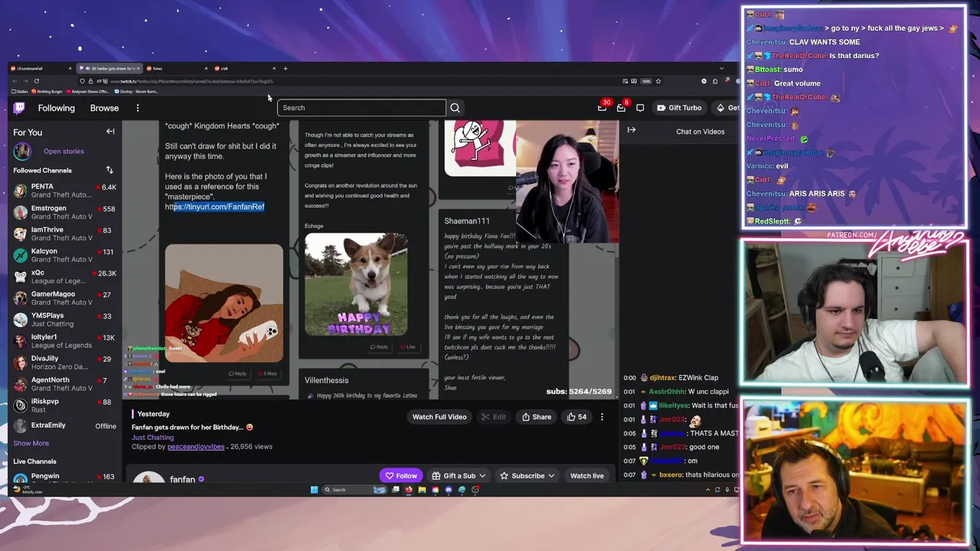Open browser extensions puzzle icon
The height and width of the screenshot is (551, 980).
pyautogui.click(x=715, y=81)
